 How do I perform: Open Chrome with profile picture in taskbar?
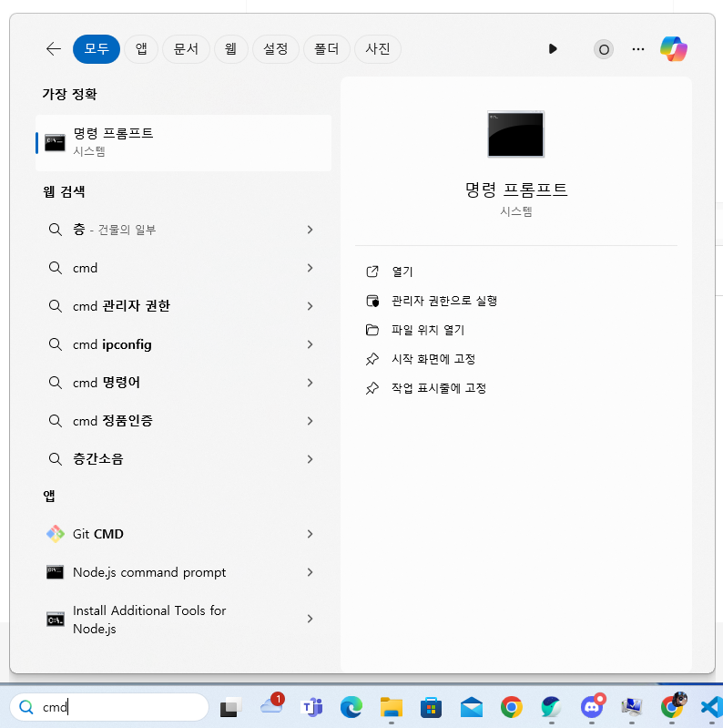click(x=673, y=707)
